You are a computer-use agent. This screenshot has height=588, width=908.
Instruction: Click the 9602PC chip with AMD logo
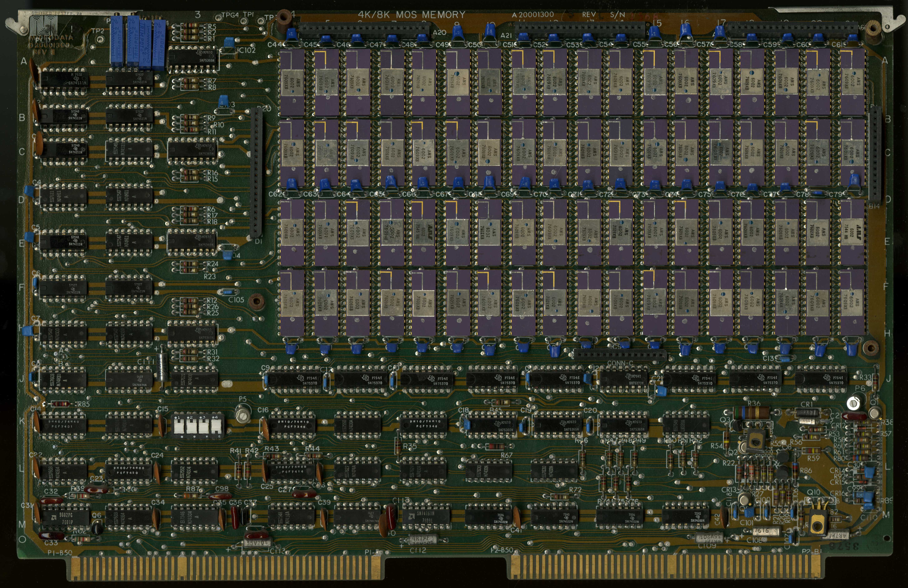(x=65, y=518)
